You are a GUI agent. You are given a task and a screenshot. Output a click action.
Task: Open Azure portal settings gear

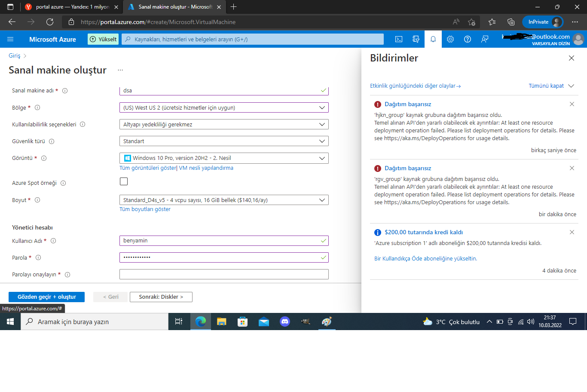click(450, 39)
